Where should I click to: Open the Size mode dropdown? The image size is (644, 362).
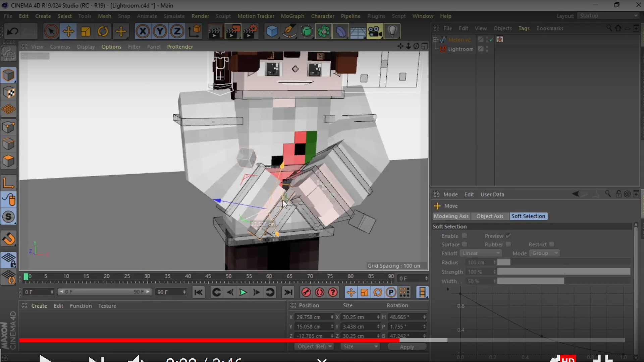pyautogui.click(x=360, y=347)
